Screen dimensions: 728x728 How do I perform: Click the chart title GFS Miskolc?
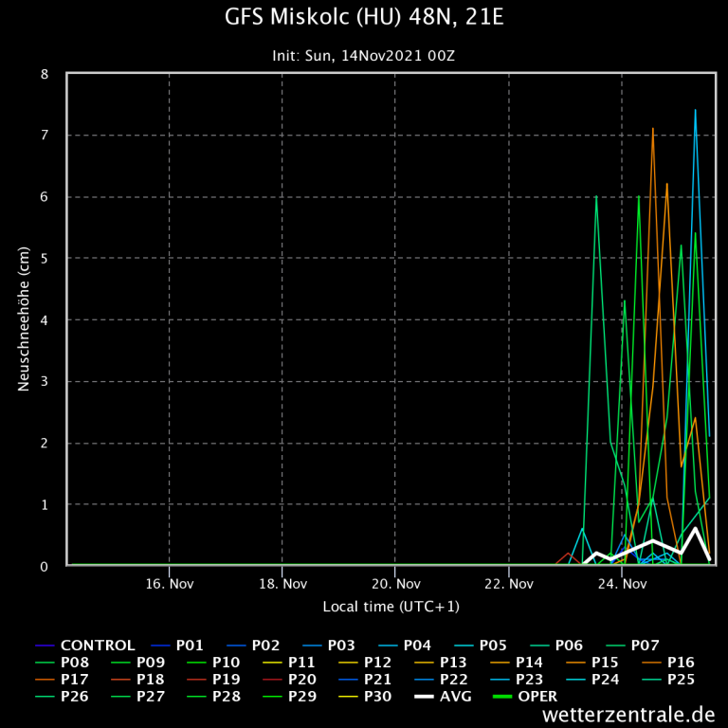364,18
